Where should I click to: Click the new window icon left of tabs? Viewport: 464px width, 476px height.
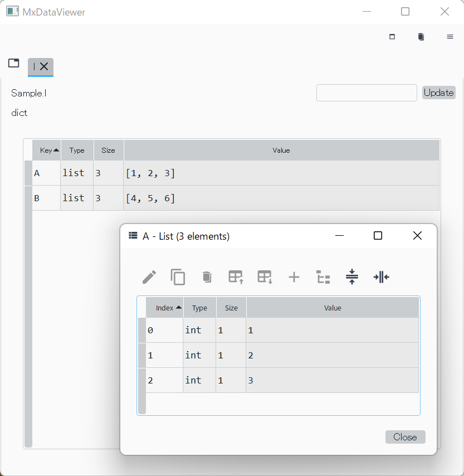tap(14, 64)
